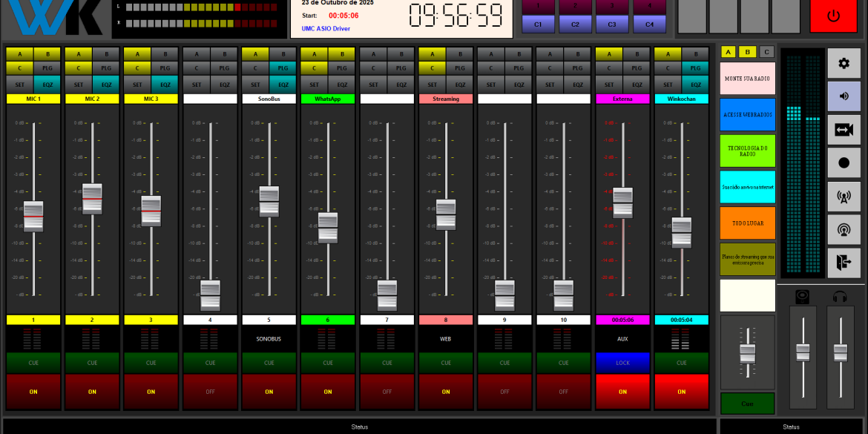The height and width of the screenshot is (434, 868).
Task: Click the Winkochan channel name label
Action: pyautogui.click(x=681, y=99)
